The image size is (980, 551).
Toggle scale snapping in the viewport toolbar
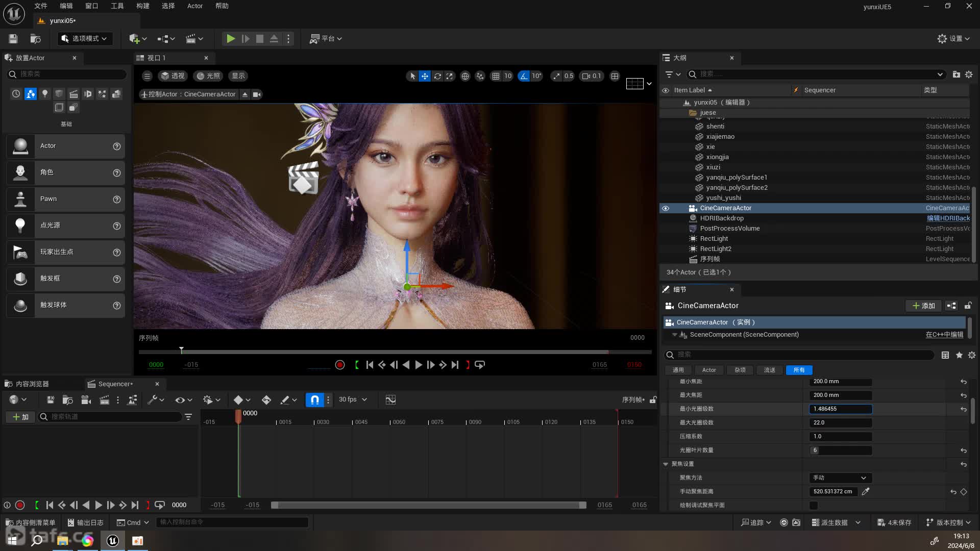pyautogui.click(x=556, y=76)
